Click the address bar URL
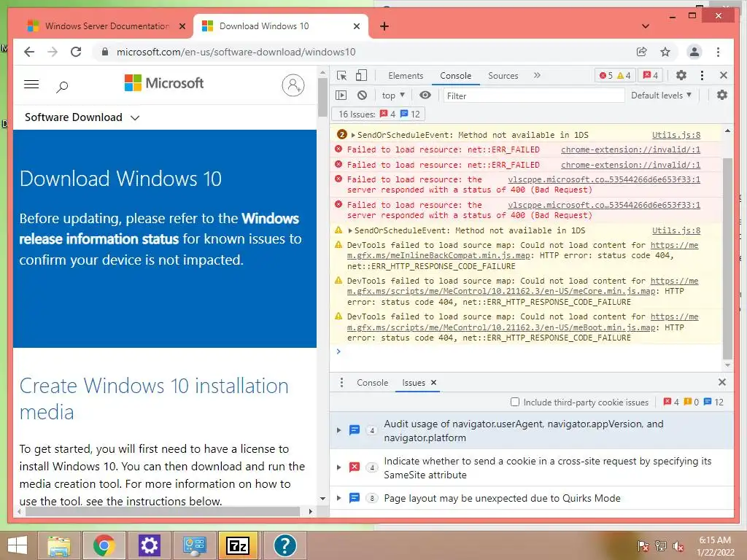This screenshot has height=560, width=747. point(236,52)
